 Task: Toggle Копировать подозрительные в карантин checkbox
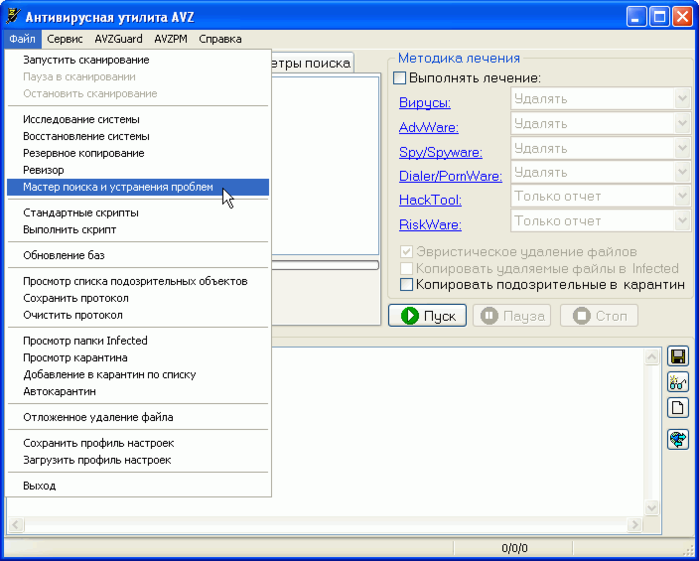[x=406, y=285]
